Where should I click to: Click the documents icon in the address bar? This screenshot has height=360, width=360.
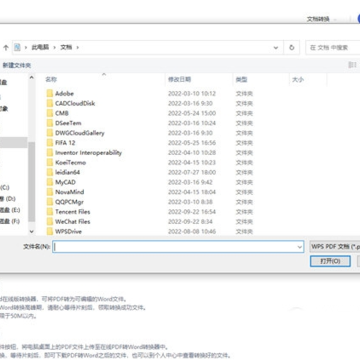coord(17,47)
